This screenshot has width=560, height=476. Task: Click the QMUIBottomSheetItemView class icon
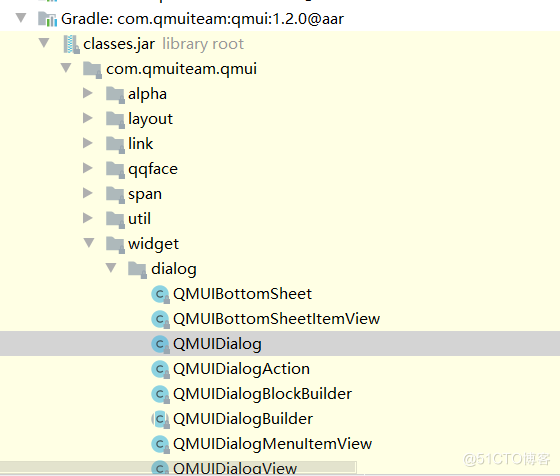(x=160, y=320)
